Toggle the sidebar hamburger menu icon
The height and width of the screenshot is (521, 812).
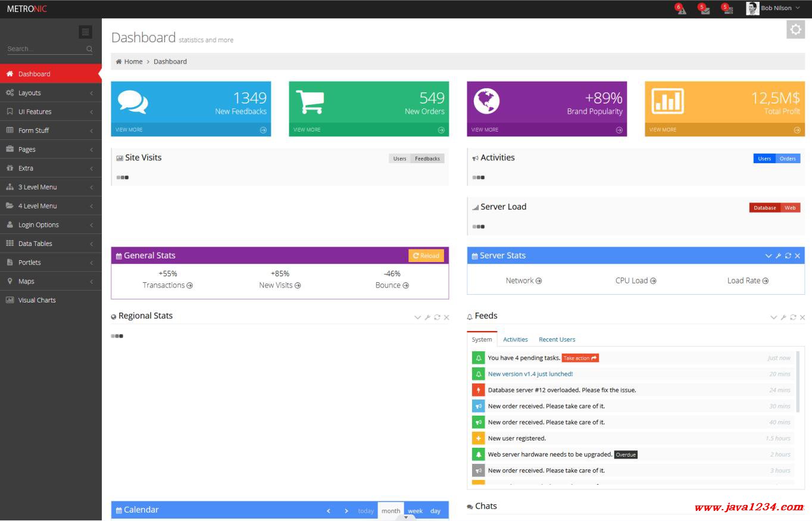[x=85, y=32]
